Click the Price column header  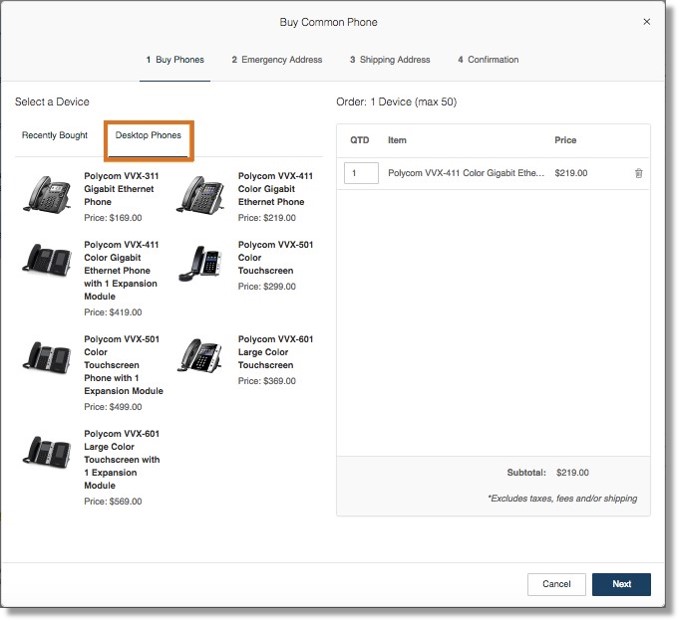point(565,140)
